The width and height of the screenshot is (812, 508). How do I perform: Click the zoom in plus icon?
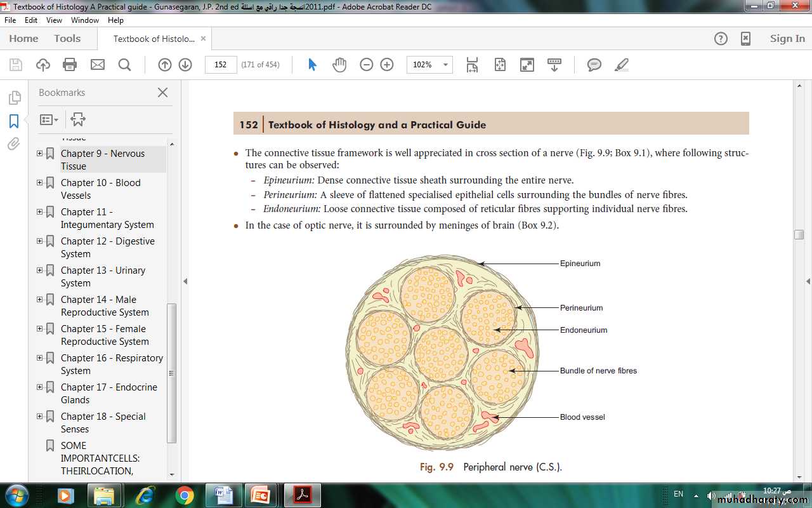click(x=387, y=65)
